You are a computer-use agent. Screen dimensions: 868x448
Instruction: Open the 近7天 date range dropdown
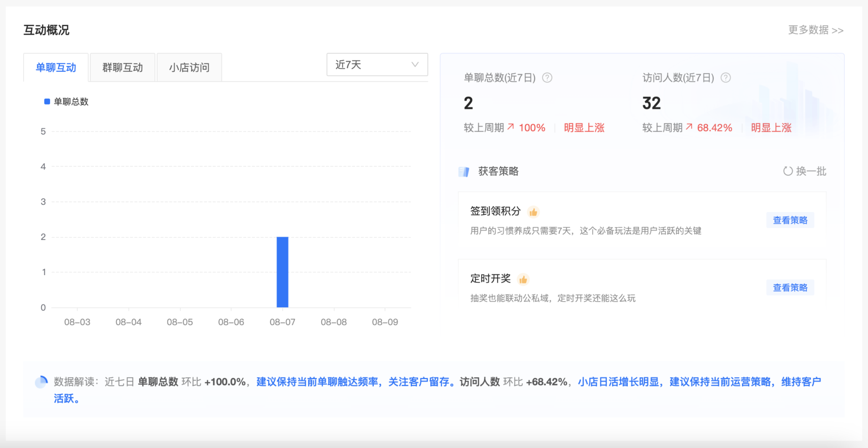coord(377,65)
